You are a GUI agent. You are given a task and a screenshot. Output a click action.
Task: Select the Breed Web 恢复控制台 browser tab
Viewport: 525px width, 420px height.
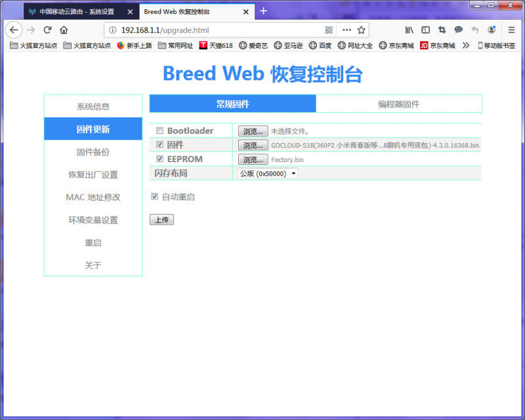196,11
